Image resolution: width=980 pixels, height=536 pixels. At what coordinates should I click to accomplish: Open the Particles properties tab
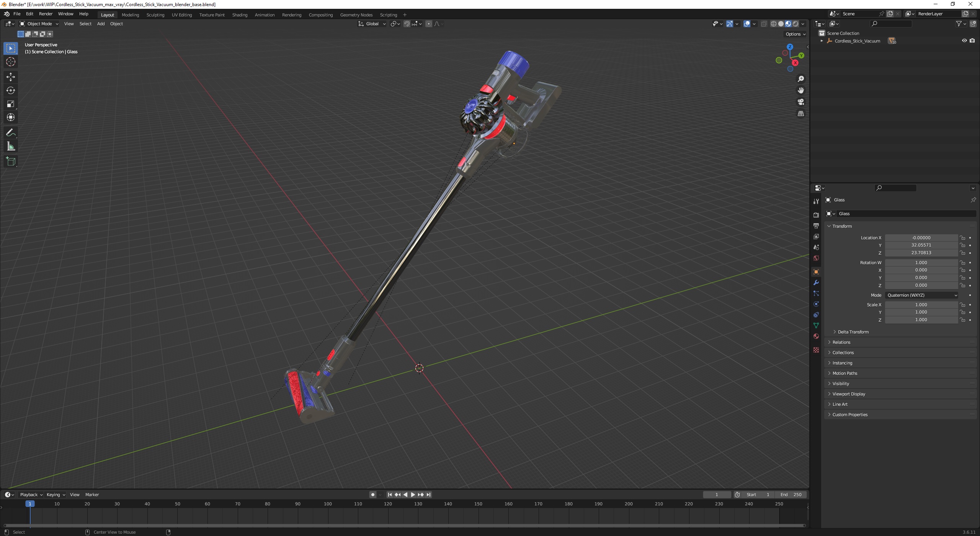point(816,293)
